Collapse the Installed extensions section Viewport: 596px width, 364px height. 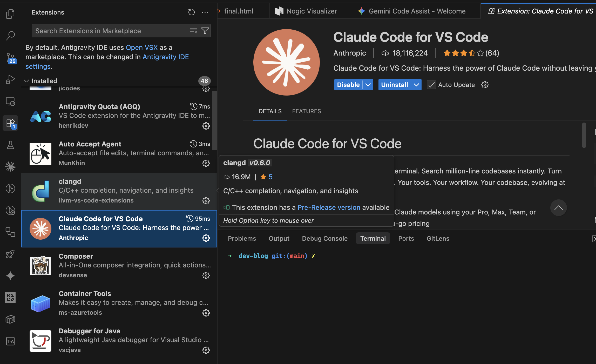point(26,81)
